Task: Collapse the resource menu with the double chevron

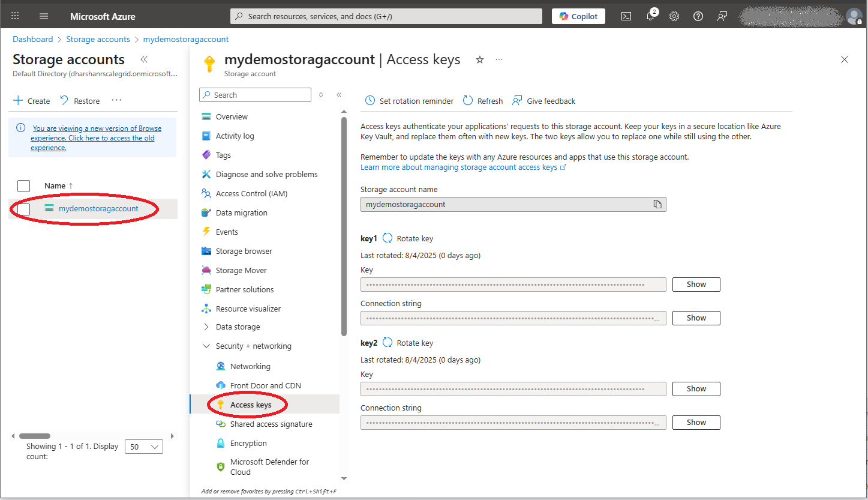Action: (x=339, y=95)
